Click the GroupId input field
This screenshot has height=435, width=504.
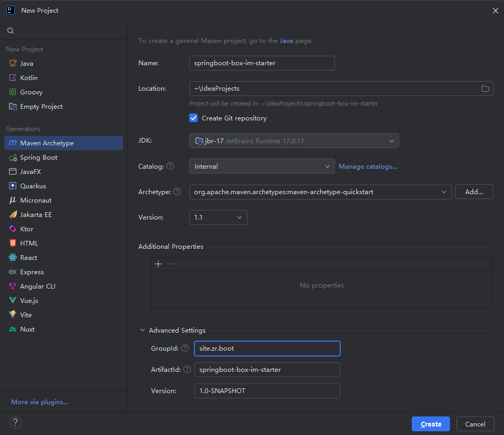(x=267, y=349)
